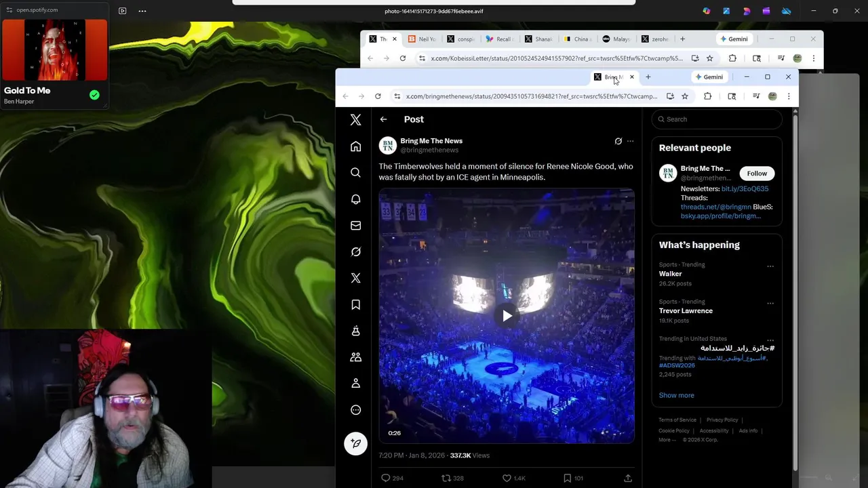Open Trevor Lawrence trending topic
The width and height of the screenshot is (868, 488).
[686, 311]
